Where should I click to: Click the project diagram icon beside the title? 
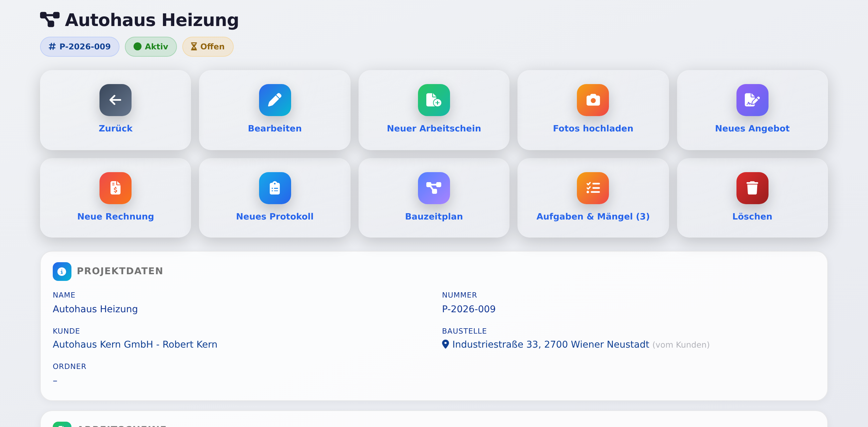pyautogui.click(x=50, y=20)
